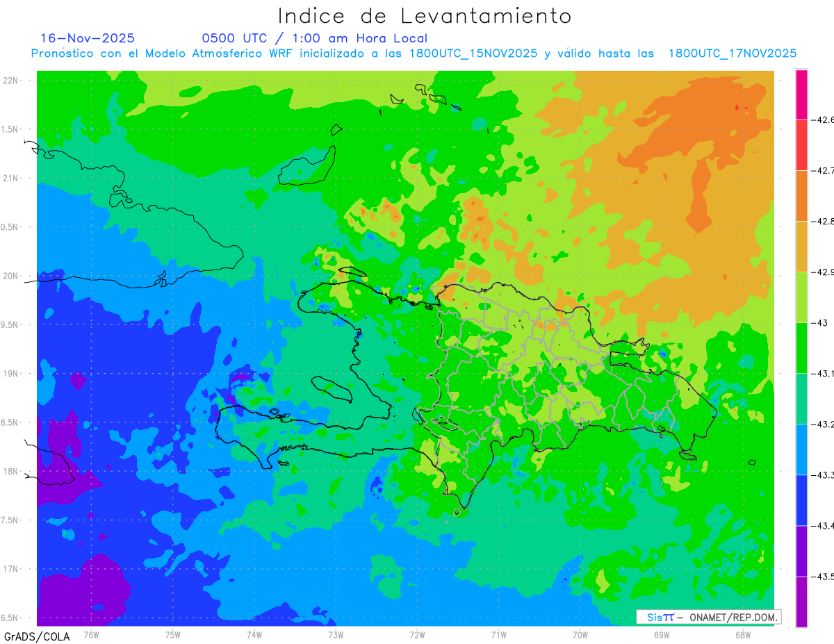
Task: Click the longitude label "76W"
Action: 91,634
